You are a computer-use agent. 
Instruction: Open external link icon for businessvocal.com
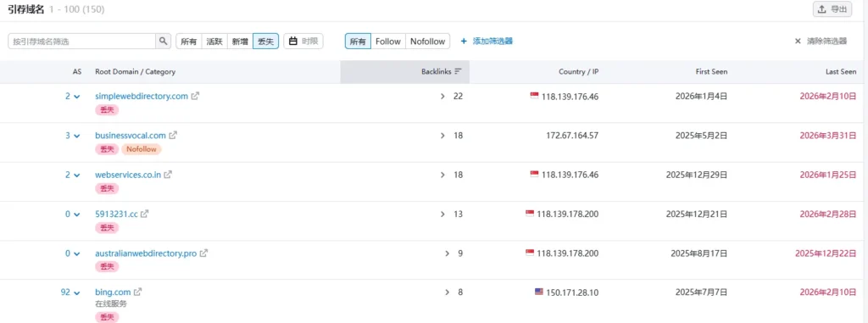[173, 135]
